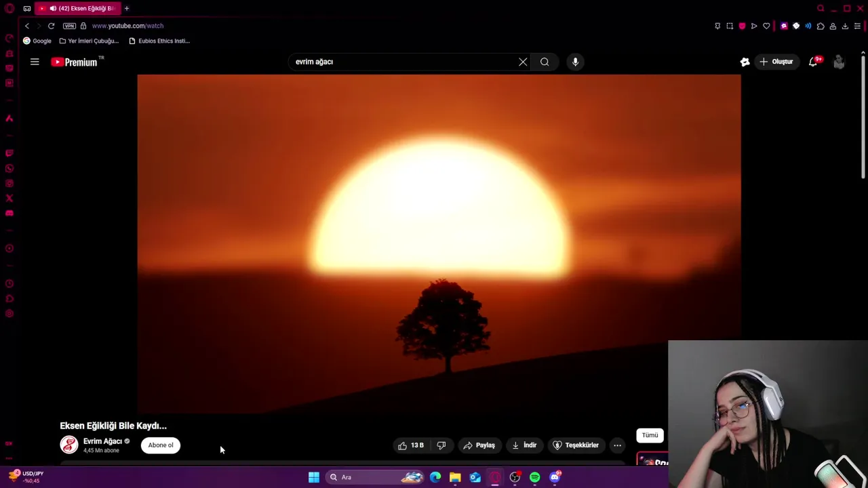The width and height of the screenshot is (868, 488).
Task: Take a snapshot with the capture icon
Action: tap(730, 26)
